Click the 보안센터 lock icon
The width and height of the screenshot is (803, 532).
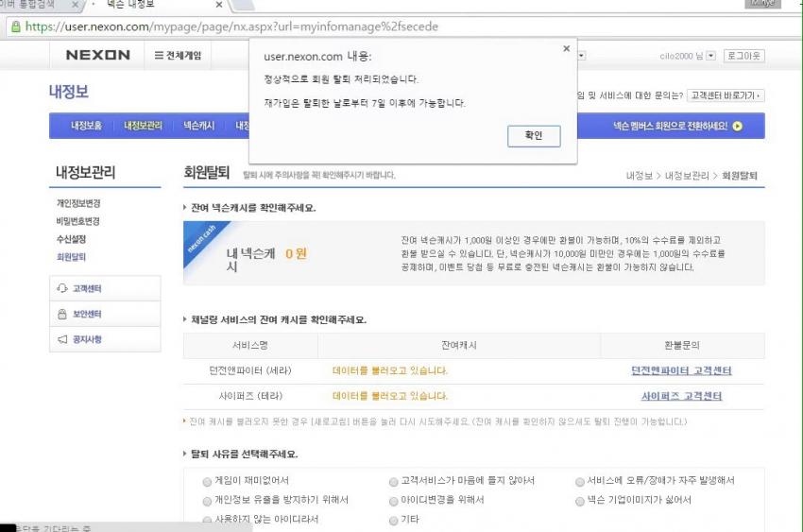62,314
